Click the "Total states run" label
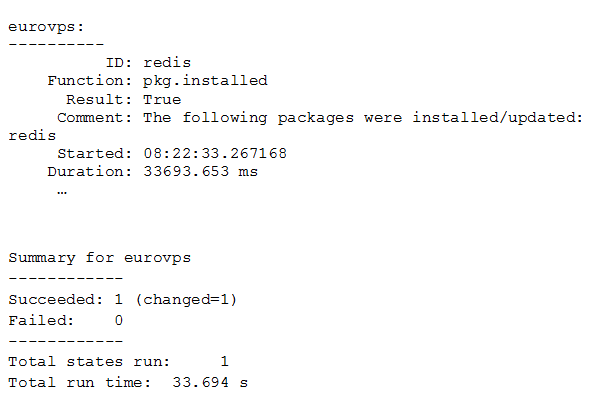600x410 pixels. coord(85,361)
